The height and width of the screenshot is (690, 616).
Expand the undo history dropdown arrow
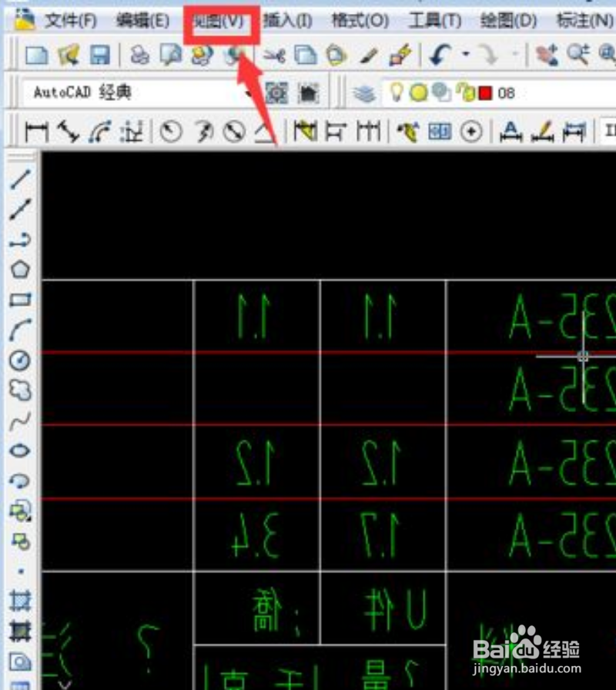tap(466, 55)
